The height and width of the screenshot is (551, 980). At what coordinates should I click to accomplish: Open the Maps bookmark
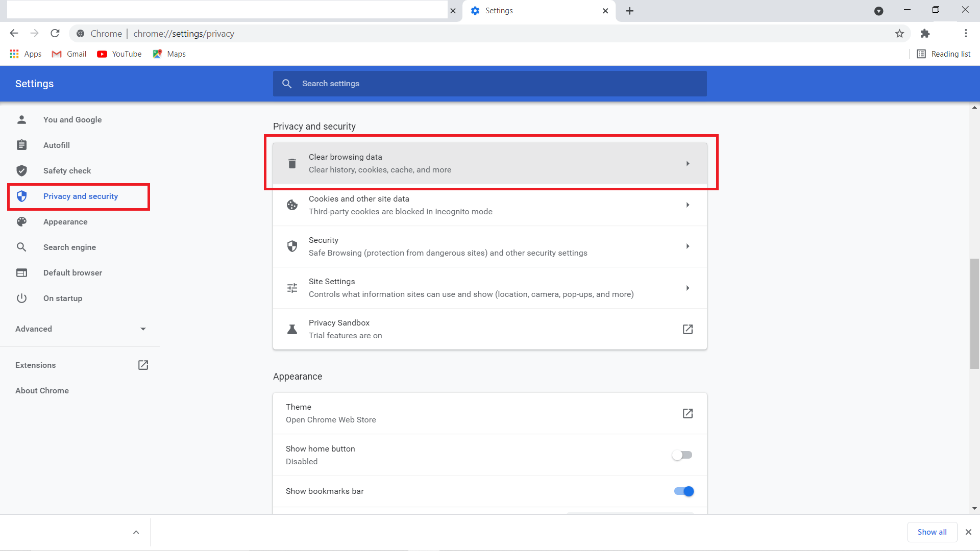coord(169,54)
